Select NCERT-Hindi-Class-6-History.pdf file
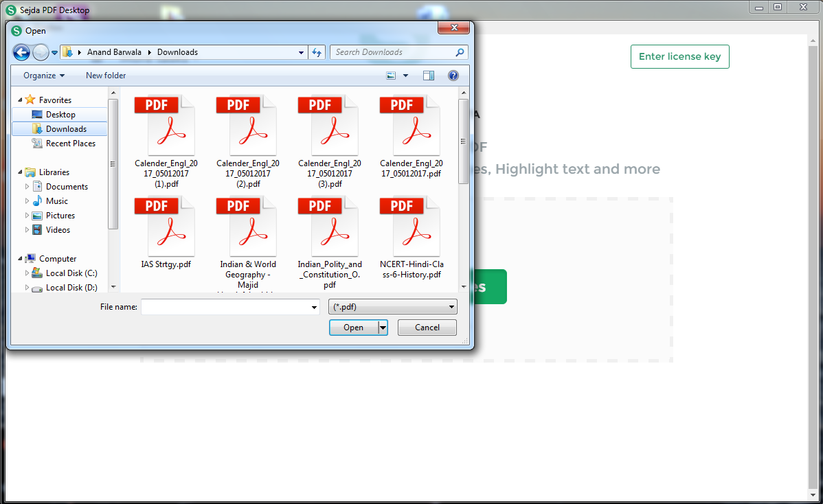 click(x=411, y=238)
